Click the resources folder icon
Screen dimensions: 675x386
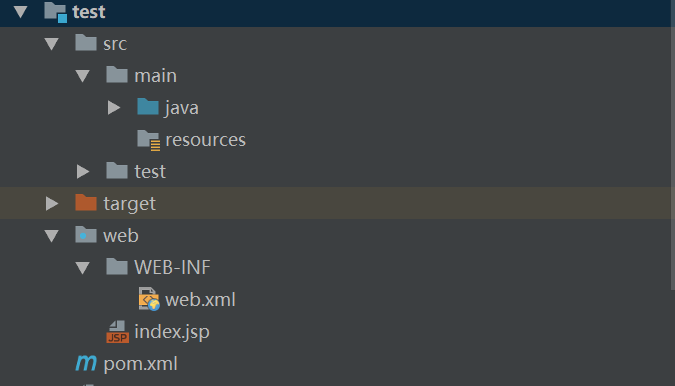pyautogui.click(x=149, y=140)
